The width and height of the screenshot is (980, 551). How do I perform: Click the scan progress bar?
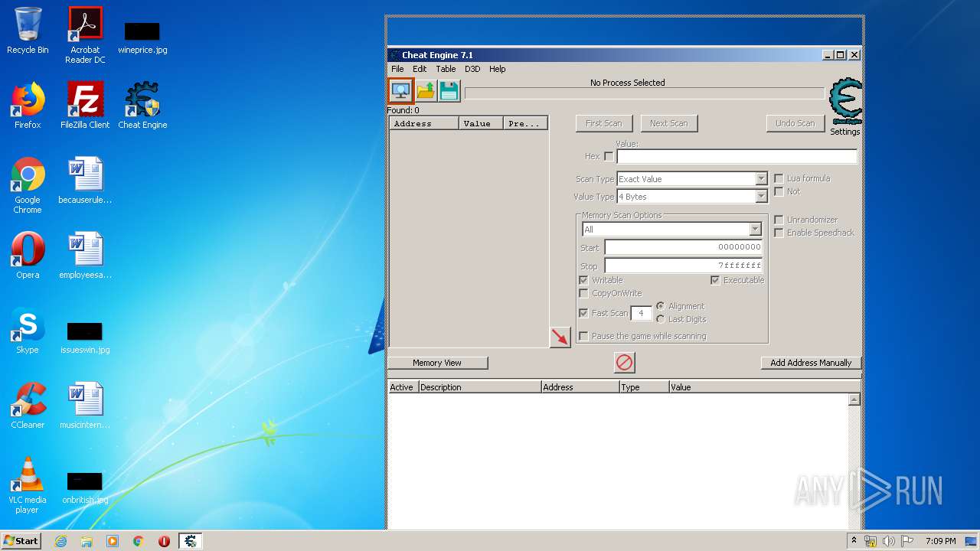tap(645, 93)
